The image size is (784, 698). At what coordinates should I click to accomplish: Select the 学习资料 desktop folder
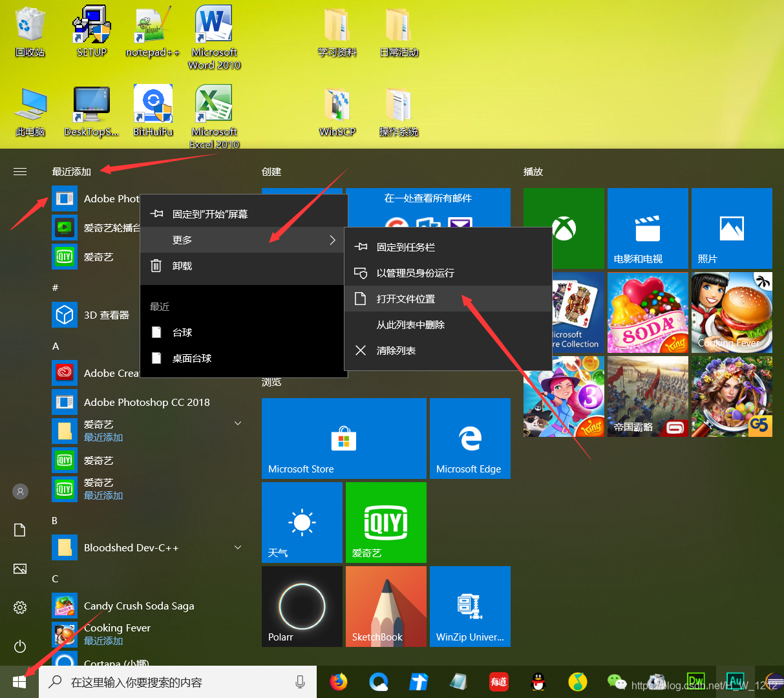337,32
